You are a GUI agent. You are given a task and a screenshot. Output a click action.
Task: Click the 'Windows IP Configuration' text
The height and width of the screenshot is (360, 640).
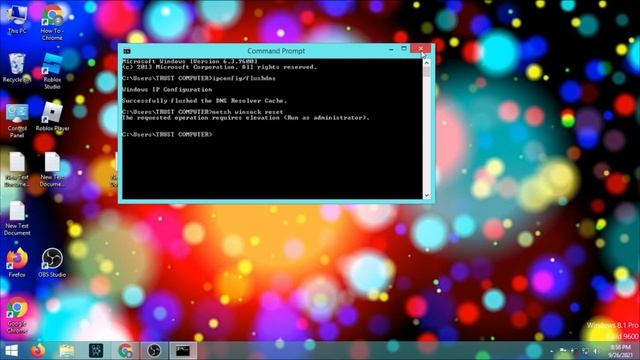click(x=167, y=89)
